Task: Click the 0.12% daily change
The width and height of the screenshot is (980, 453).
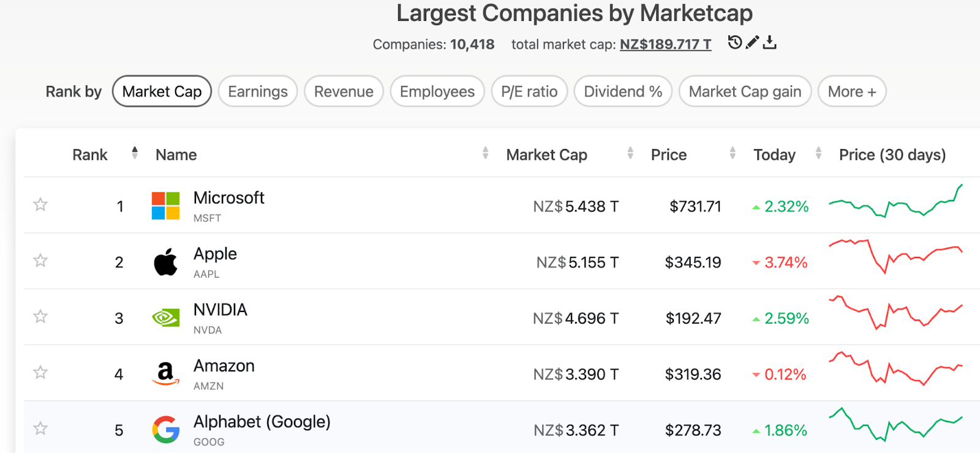Action: click(779, 374)
